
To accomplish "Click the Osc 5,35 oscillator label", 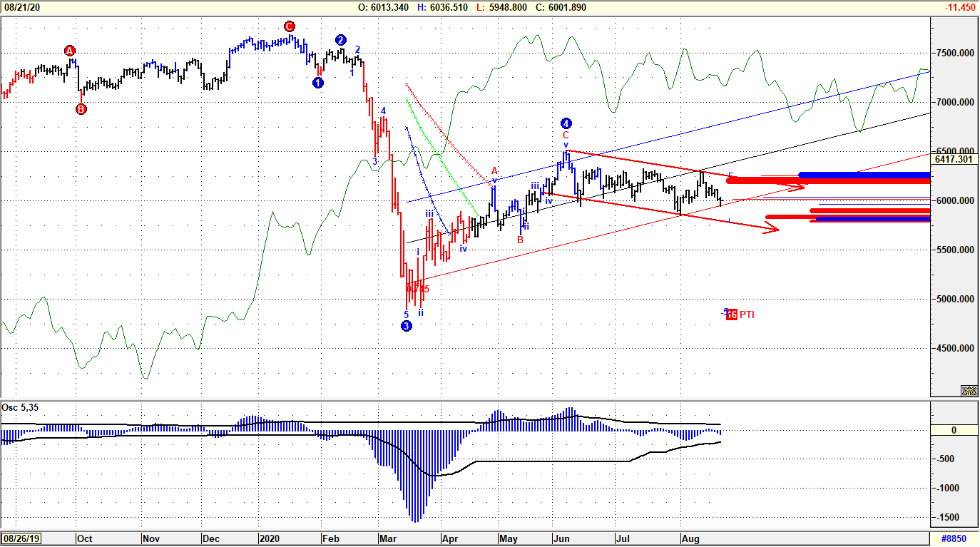I will pyautogui.click(x=19, y=407).
